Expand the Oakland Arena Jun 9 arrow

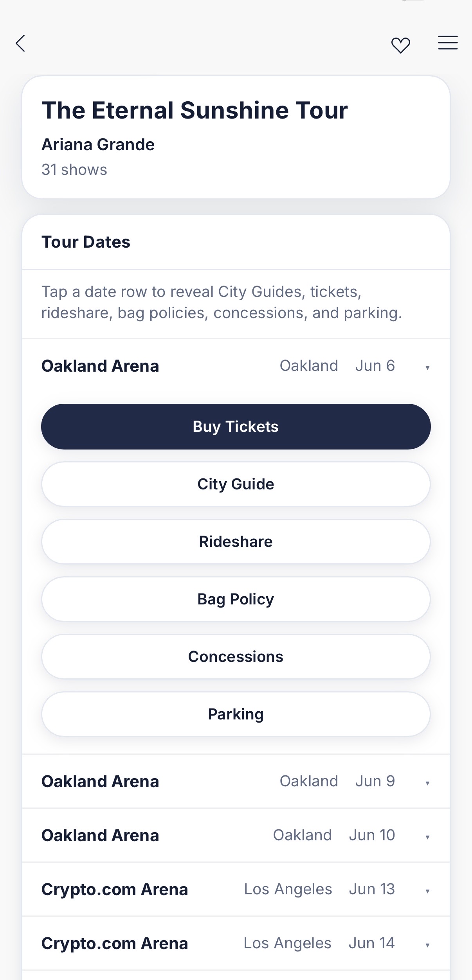click(427, 783)
